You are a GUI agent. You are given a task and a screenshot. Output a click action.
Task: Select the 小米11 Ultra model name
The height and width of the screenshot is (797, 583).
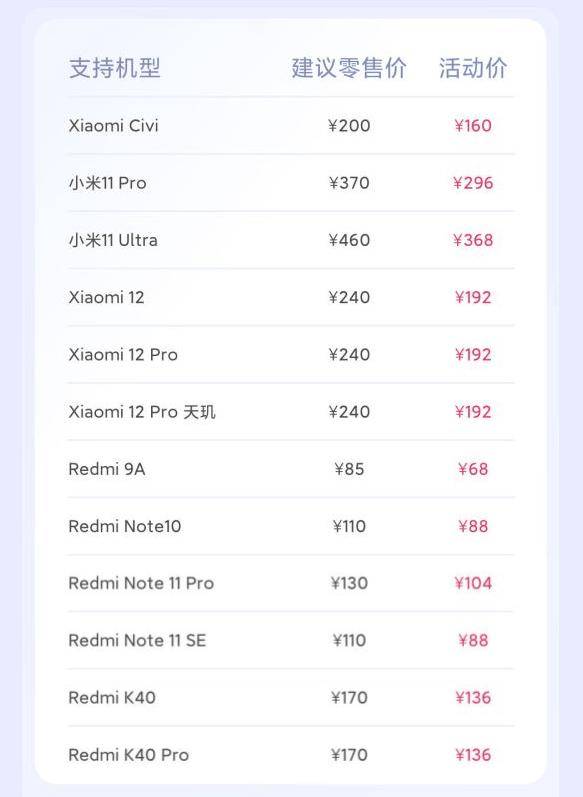click(x=113, y=240)
